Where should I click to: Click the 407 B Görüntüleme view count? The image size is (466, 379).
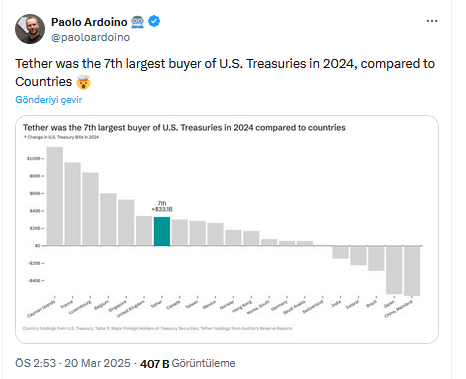point(188,363)
